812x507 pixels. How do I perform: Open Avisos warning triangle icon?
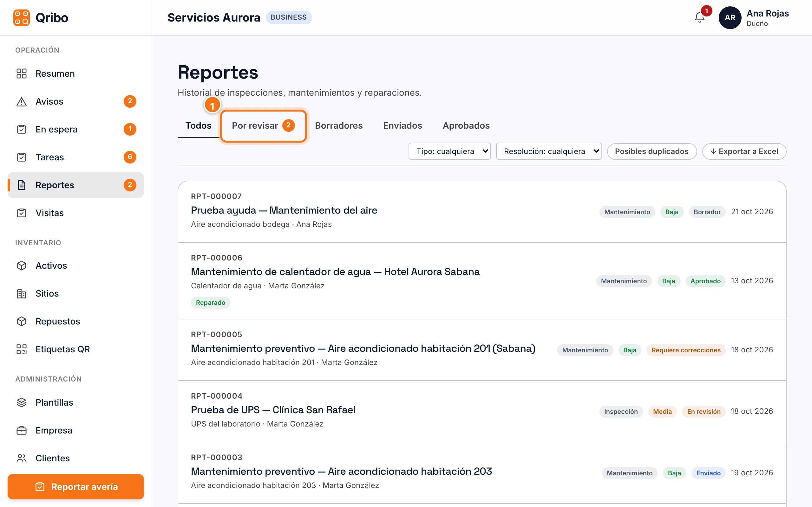coord(22,102)
